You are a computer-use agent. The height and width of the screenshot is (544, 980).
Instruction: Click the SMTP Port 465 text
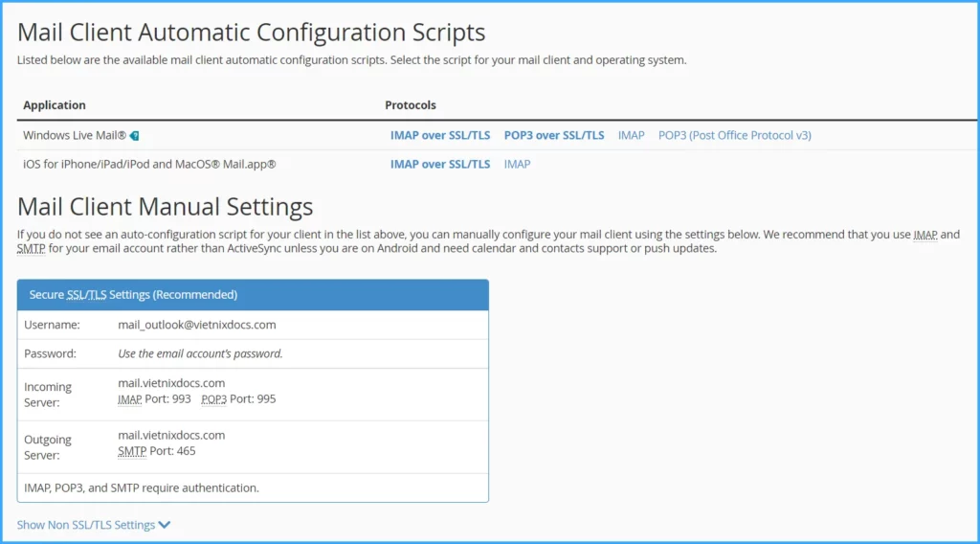coord(156,450)
